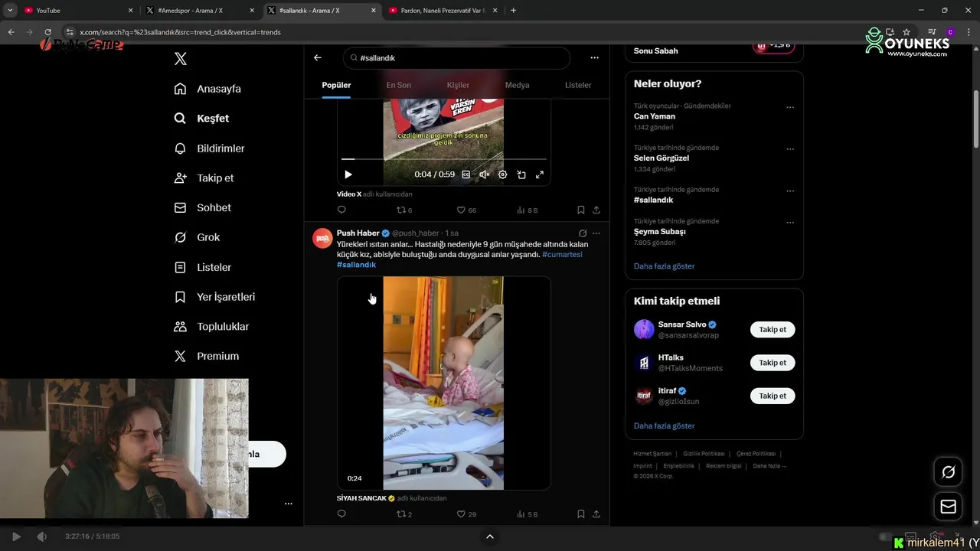Open Takip et in sidebar
Image resolution: width=980 pixels, height=551 pixels.
(x=204, y=178)
